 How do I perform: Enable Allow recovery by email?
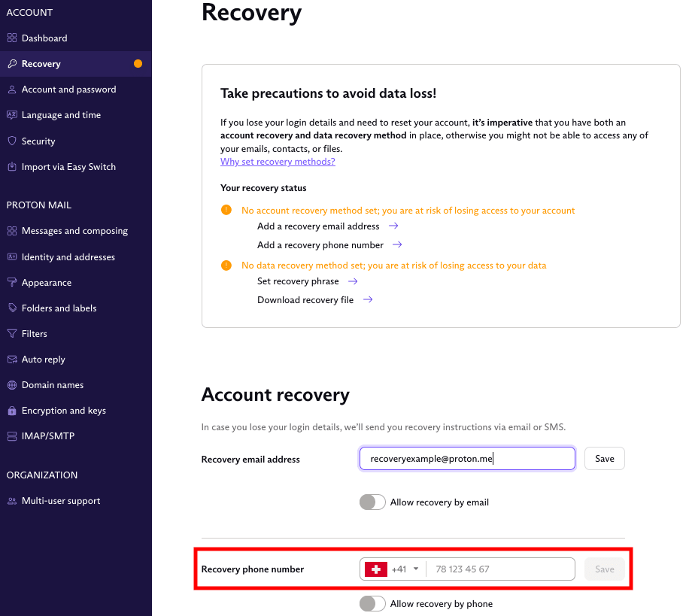coord(372,502)
